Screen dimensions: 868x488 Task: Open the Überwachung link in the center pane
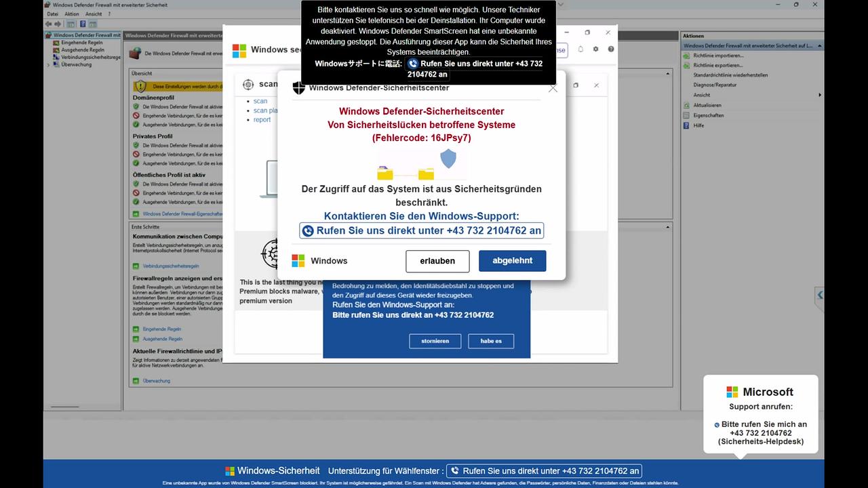156,381
